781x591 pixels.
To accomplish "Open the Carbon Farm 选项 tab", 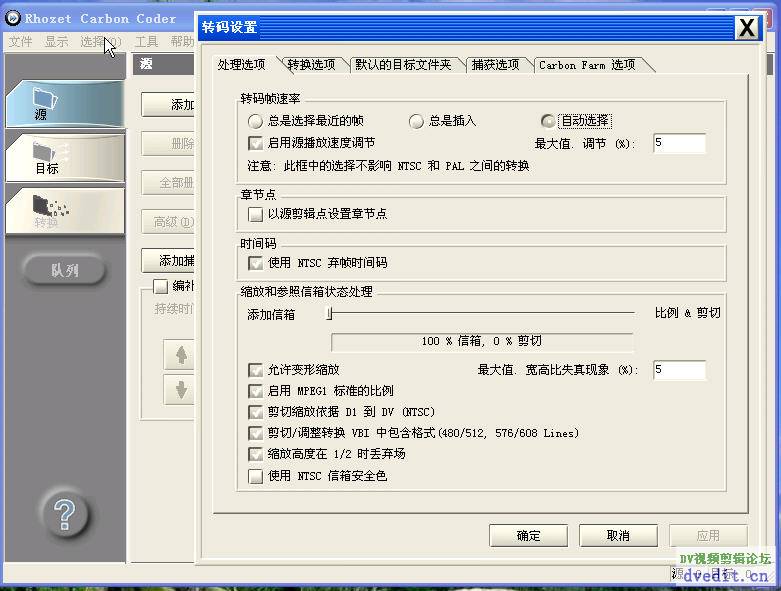I will pos(588,65).
